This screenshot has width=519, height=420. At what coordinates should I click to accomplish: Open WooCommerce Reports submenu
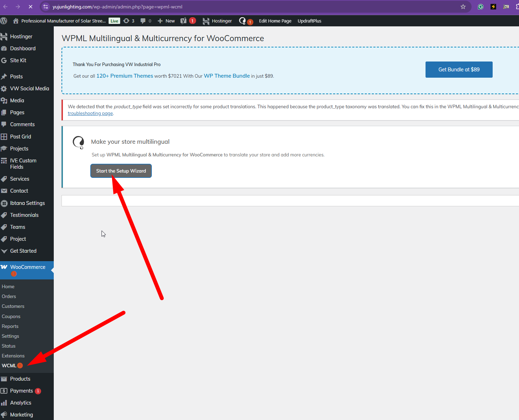click(x=10, y=327)
